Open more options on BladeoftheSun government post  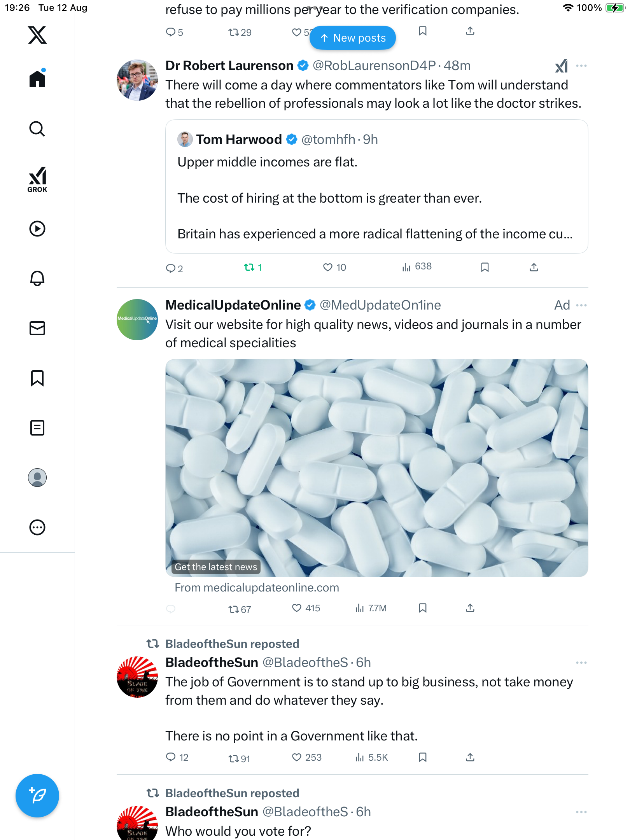(x=581, y=663)
